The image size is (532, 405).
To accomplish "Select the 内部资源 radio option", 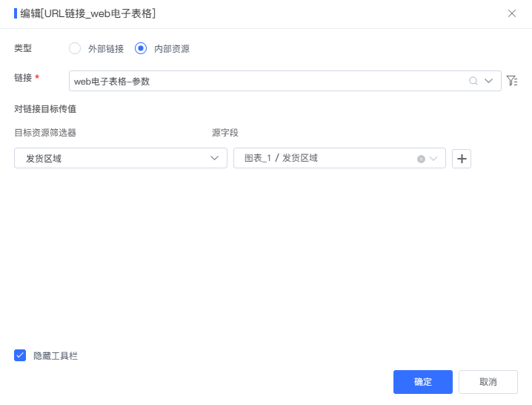I will pos(141,48).
